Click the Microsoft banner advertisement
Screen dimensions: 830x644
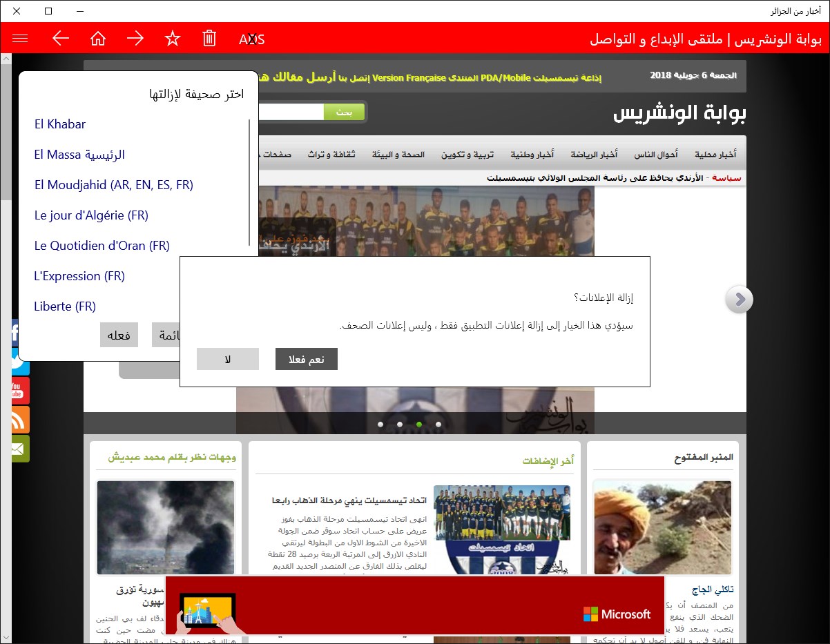[x=414, y=605]
